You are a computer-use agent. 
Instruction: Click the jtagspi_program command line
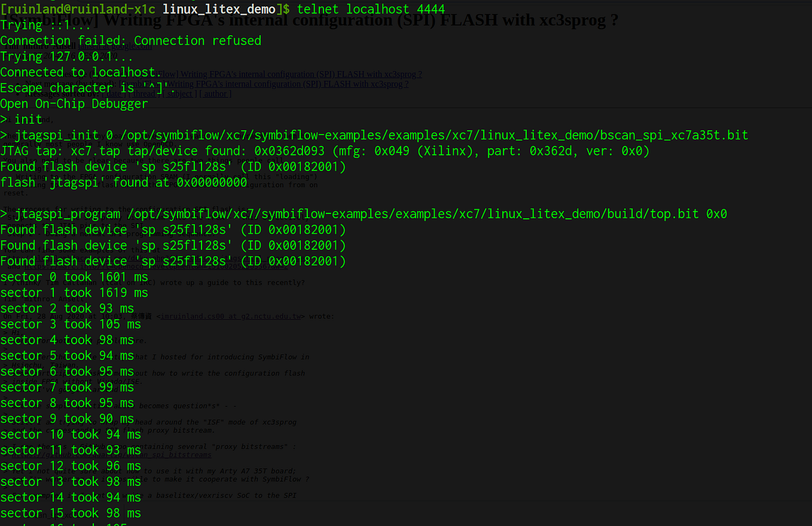(x=365, y=213)
